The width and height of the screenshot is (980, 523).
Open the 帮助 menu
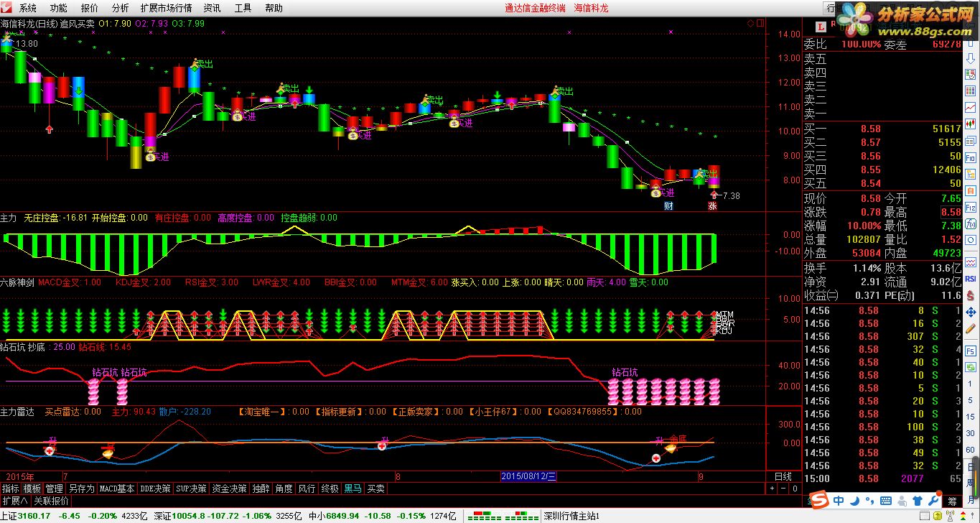(x=274, y=8)
